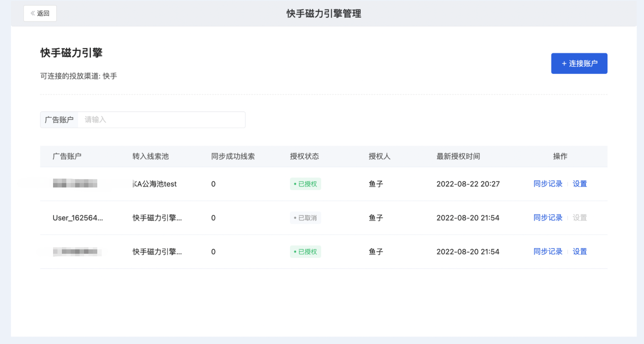The width and height of the screenshot is (644, 344).
Task: Open 设置 in the last table row
Action: (580, 252)
